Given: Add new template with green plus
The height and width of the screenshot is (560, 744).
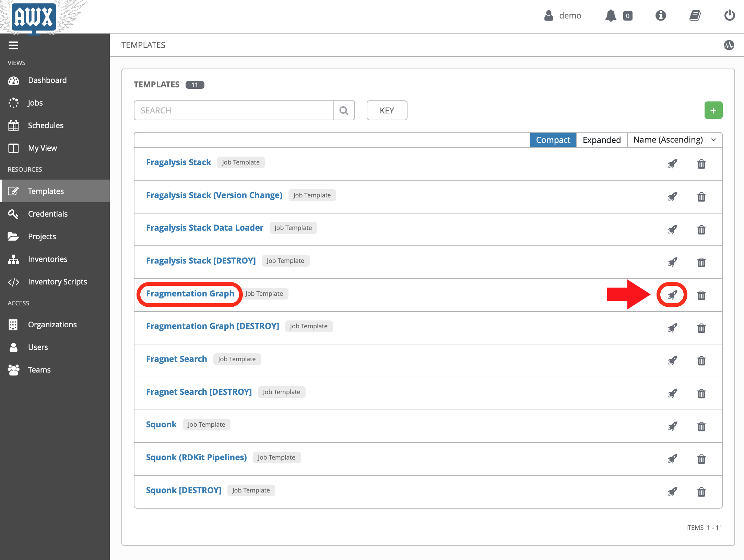Looking at the screenshot, I should (x=713, y=110).
